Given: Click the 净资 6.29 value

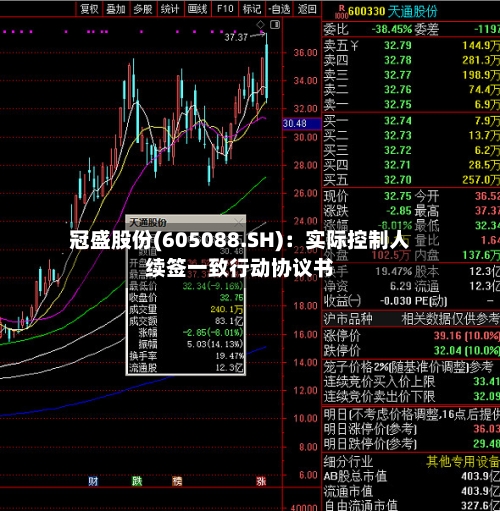Looking at the screenshot, I should pyautogui.click(x=401, y=286).
